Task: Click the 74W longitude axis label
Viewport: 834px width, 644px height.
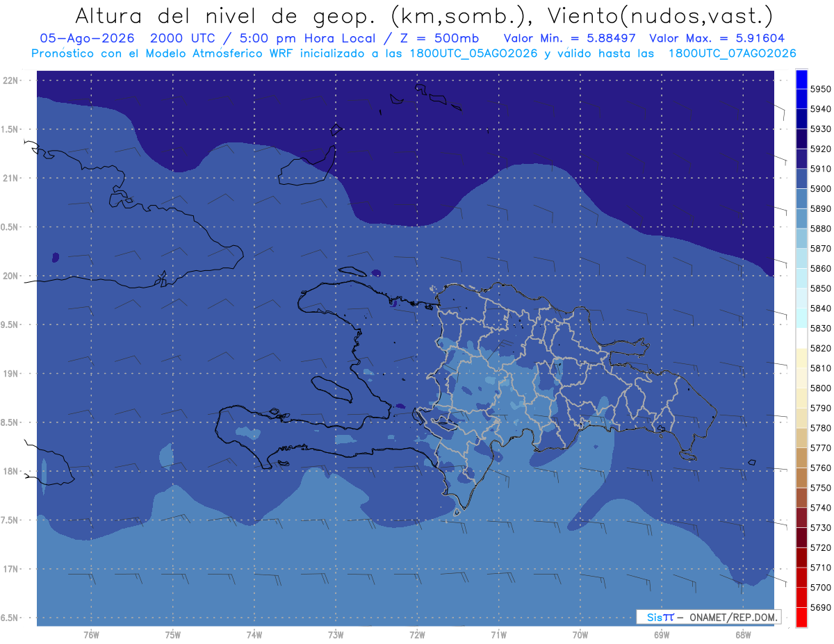Action: point(254,635)
